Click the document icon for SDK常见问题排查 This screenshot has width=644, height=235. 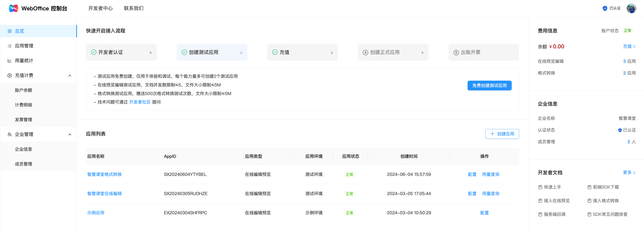pos(589,214)
